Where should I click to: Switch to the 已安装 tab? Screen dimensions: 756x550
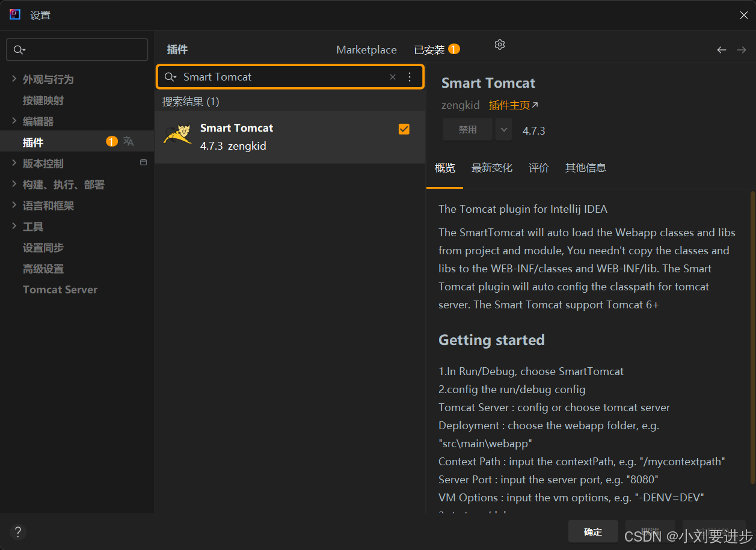coord(429,50)
